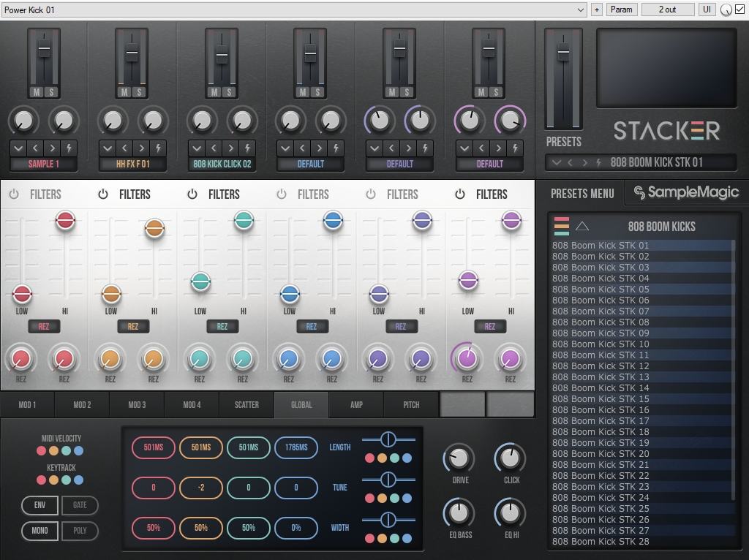The width and height of the screenshot is (749, 560).
Task: Click the blue 1785MS length value
Action: (x=296, y=447)
